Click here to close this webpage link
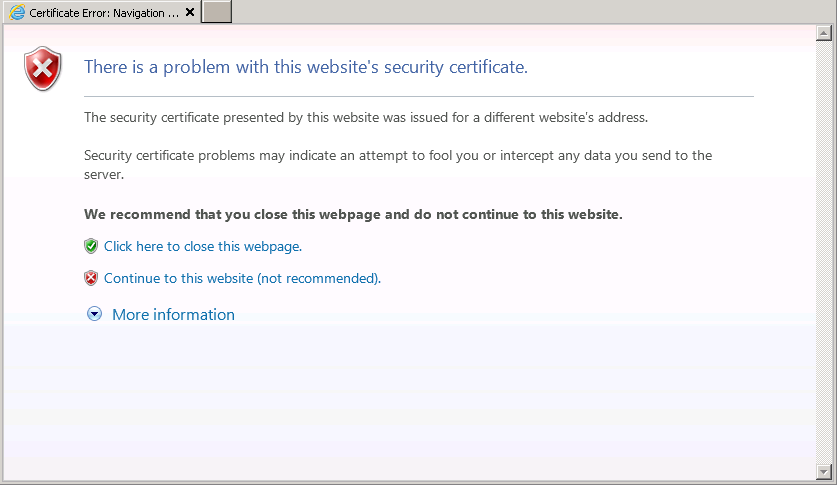Viewport: 837px width, 485px height. [203, 247]
